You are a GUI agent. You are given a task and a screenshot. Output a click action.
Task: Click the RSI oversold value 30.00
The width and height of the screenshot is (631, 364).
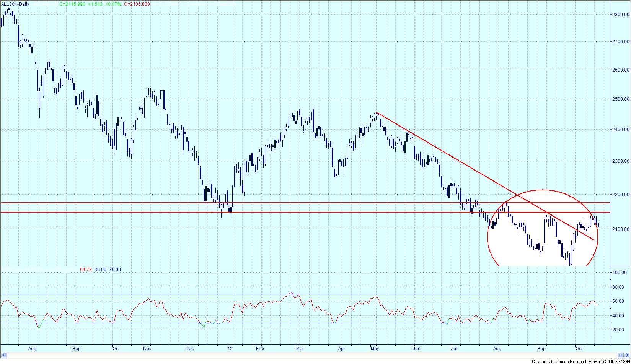[101, 270]
